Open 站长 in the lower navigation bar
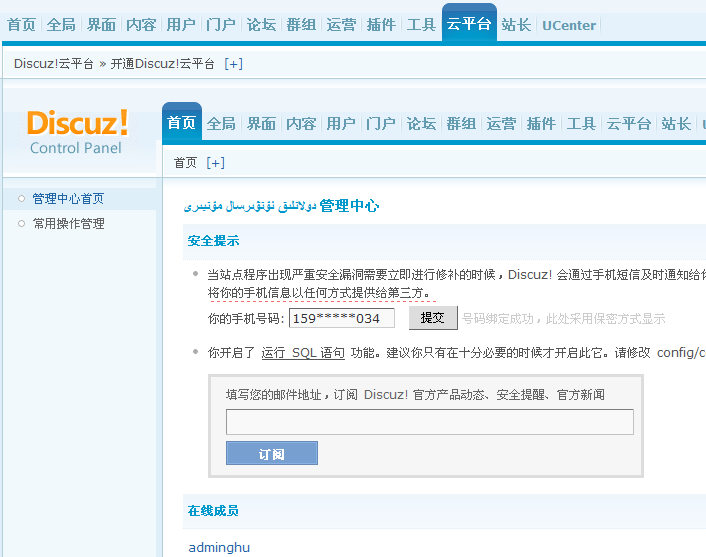The image size is (706, 557). (x=676, y=123)
